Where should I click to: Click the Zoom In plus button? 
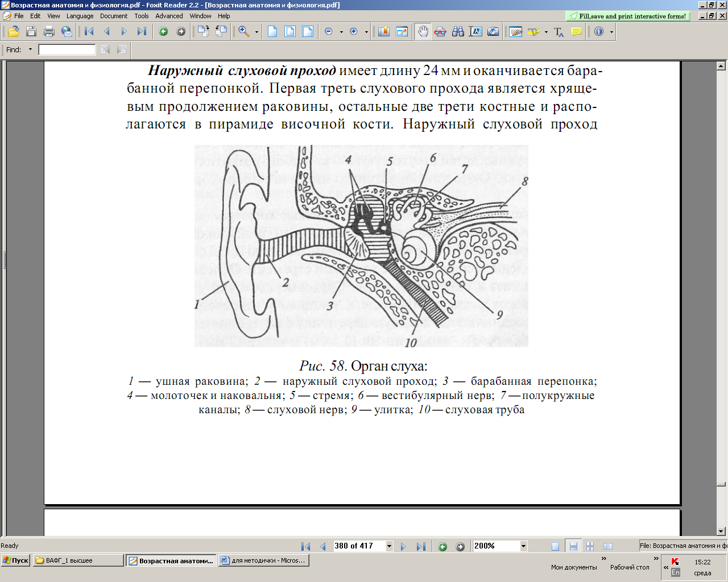click(354, 32)
